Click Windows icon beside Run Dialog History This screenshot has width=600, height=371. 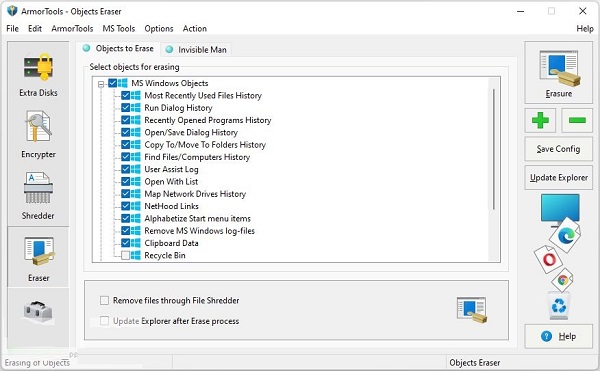pos(135,108)
